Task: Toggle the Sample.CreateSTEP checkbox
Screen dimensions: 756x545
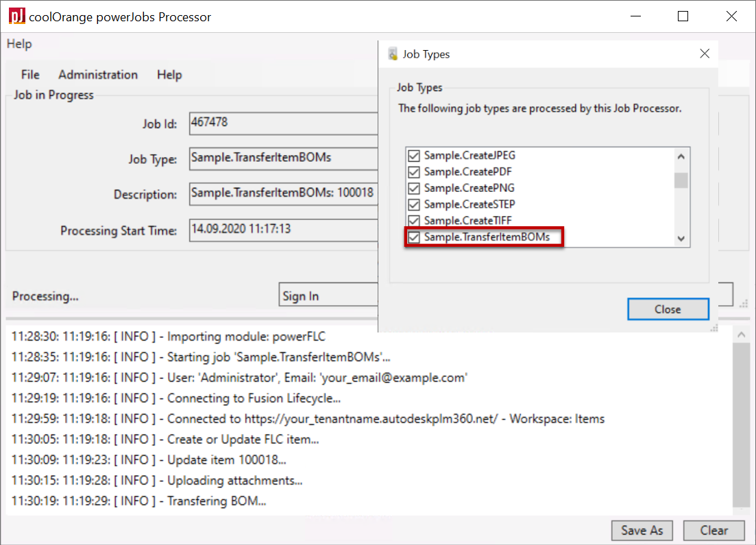Action: pos(413,204)
